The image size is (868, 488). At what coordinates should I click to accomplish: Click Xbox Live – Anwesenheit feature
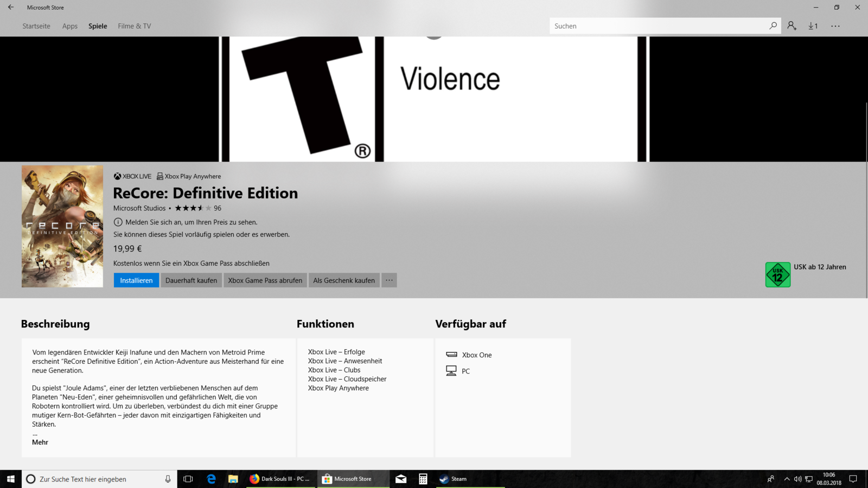pos(345,361)
